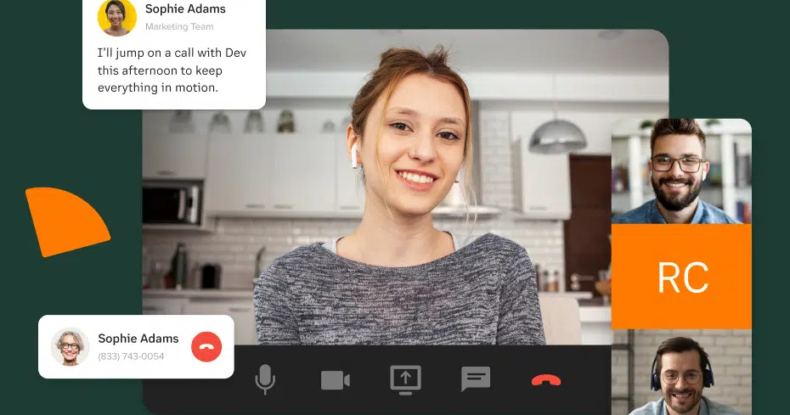Select the orange RC participant tile

(x=681, y=277)
